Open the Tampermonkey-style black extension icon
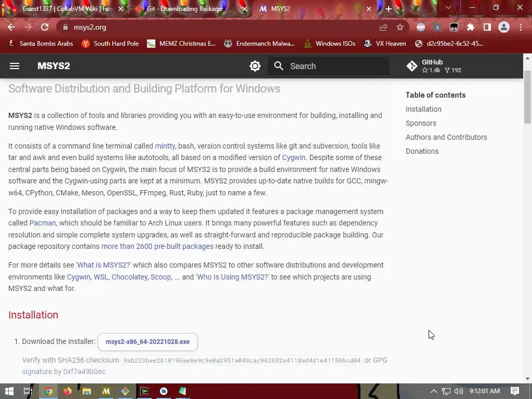 click(454, 27)
